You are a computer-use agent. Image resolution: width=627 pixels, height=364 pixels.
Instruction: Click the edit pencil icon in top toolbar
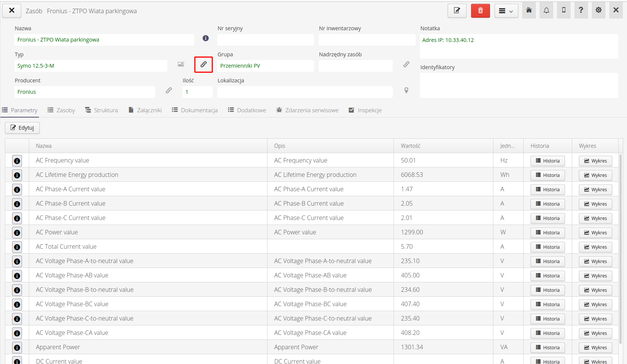coord(457,11)
